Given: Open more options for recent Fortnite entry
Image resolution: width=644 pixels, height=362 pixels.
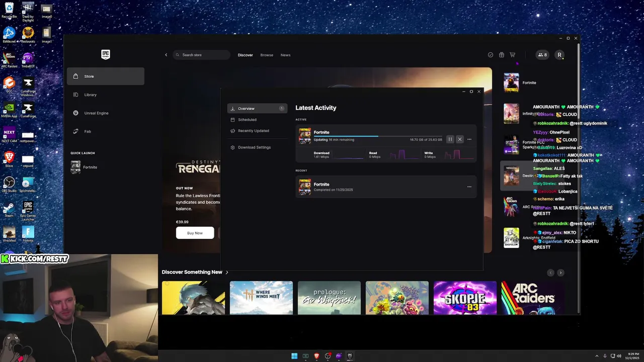Looking at the screenshot, I should (469, 187).
